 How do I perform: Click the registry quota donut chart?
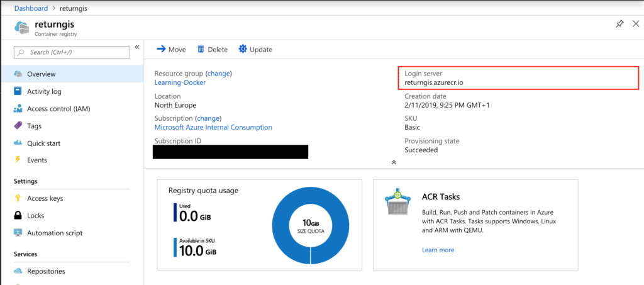(x=311, y=226)
